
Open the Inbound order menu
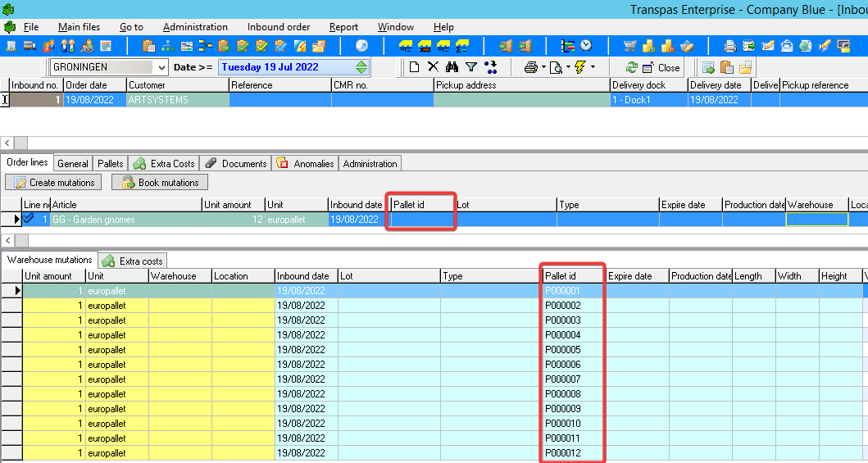pyautogui.click(x=279, y=27)
